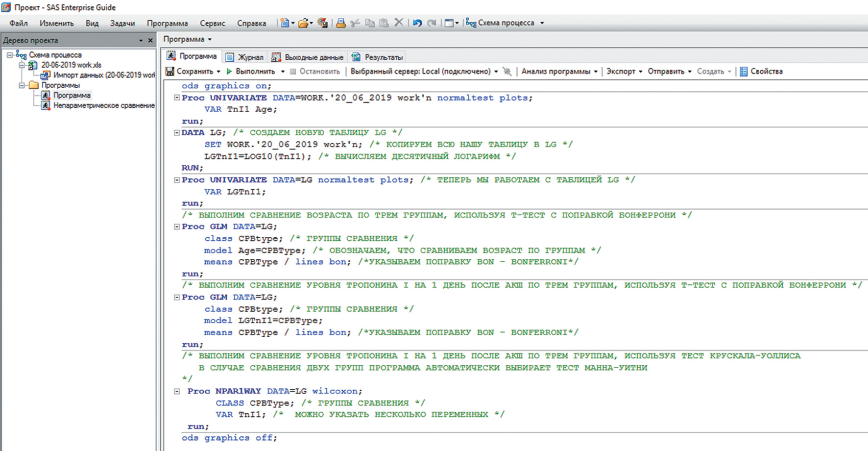Open the New item dropdown arrow

293,23
